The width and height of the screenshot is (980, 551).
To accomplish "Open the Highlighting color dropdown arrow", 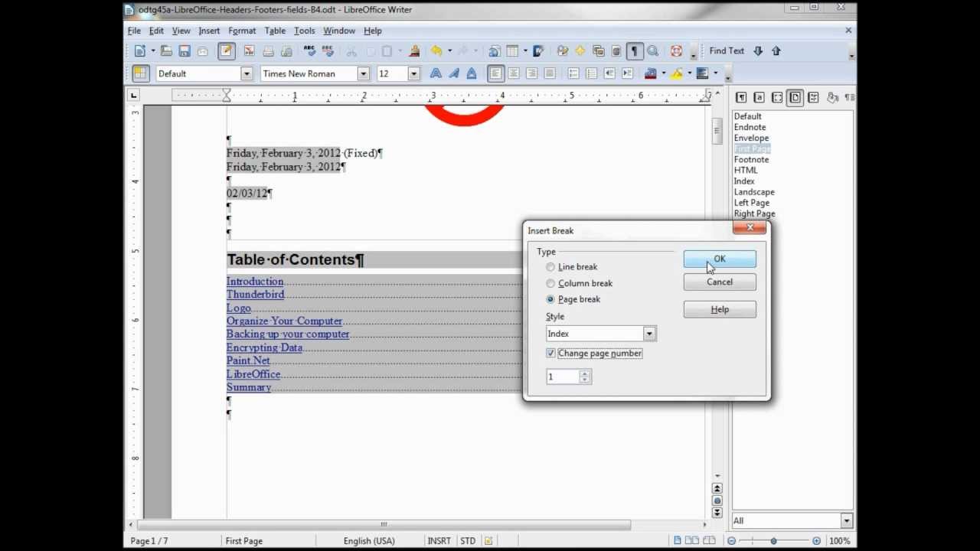I will pos(689,73).
